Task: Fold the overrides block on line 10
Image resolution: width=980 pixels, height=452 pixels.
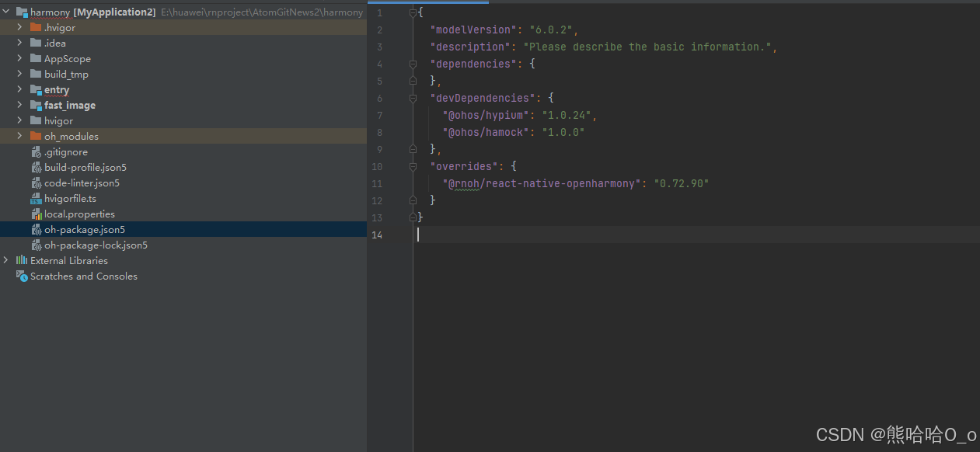Action: pyautogui.click(x=413, y=166)
